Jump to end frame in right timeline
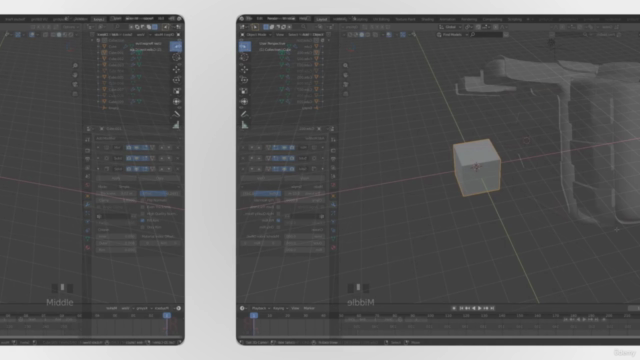Viewport: 640px width, 360px height. (492, 308)
